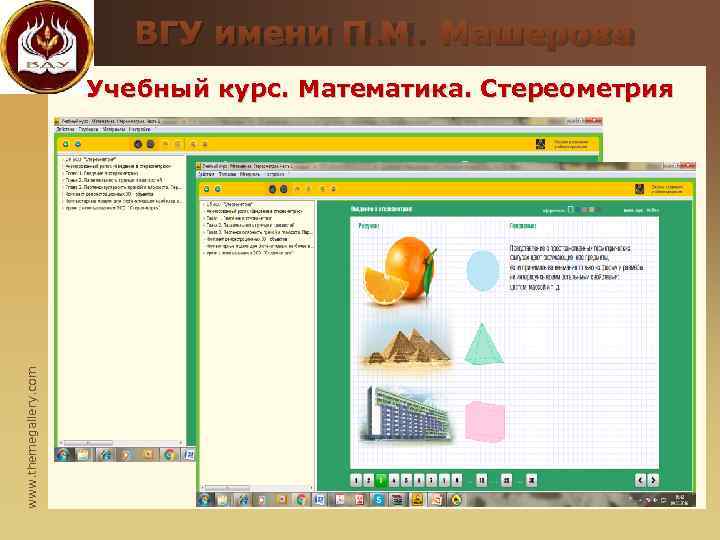Open the first menu in the back window menu bar
This screenshot has height=540, width=720.
(x=65, y=129)
